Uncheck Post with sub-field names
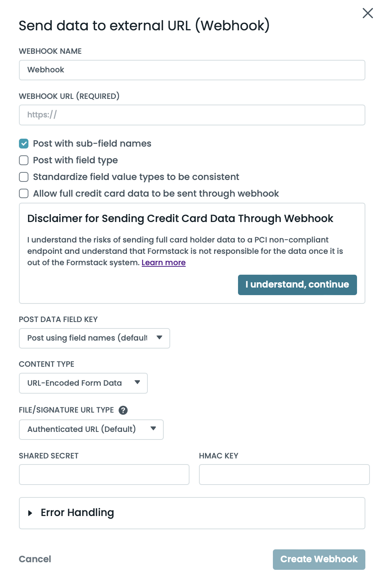The height and width of the screenshot is (588, 379). click(x=24, y=144)
